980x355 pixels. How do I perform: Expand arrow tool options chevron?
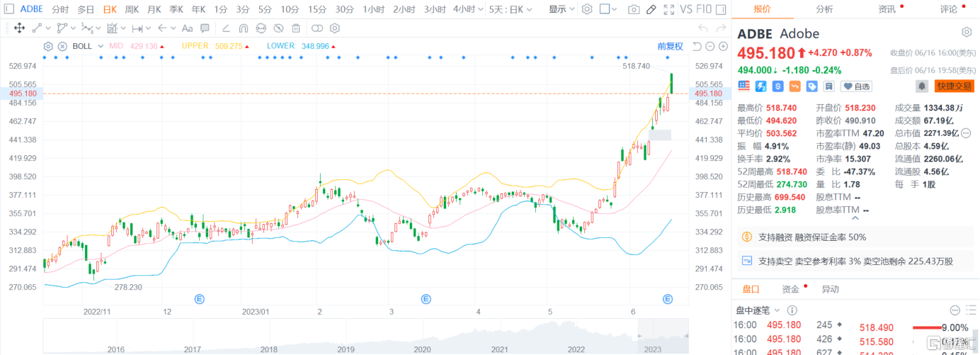point(173,28)
